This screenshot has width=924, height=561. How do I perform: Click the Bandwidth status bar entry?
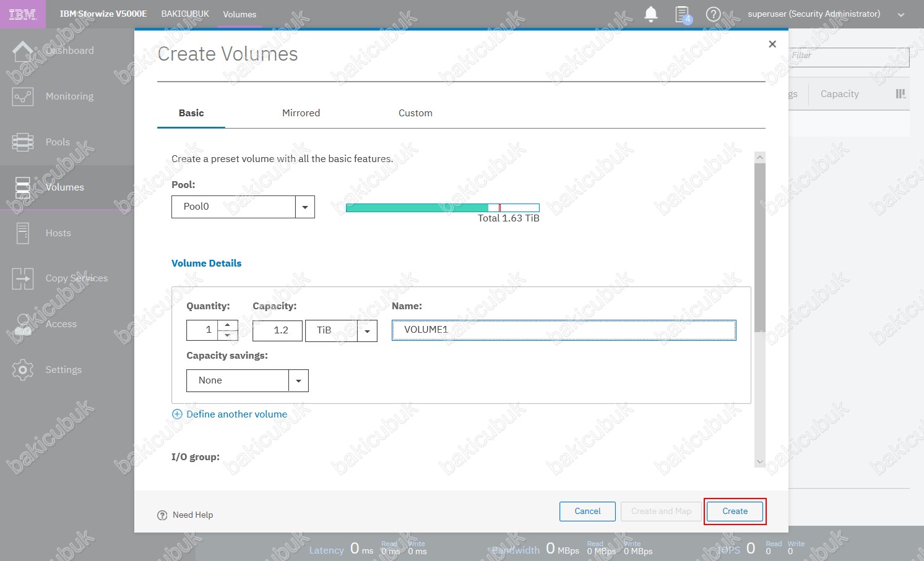coord(572,549)
